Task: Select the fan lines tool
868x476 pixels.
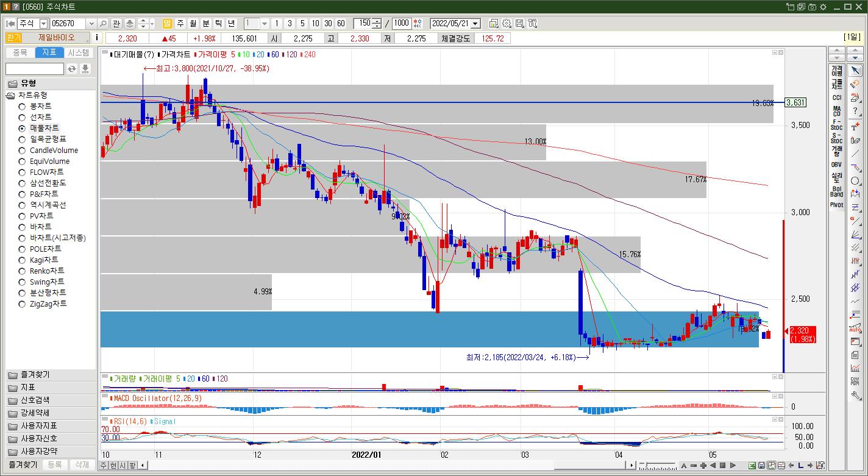Action: tap(855, 235)
